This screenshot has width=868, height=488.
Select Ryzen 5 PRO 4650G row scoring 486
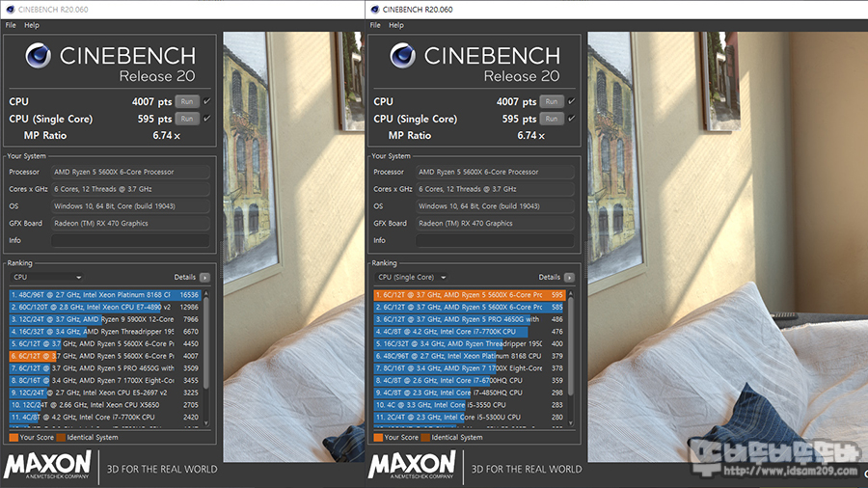tap(470, 319)
